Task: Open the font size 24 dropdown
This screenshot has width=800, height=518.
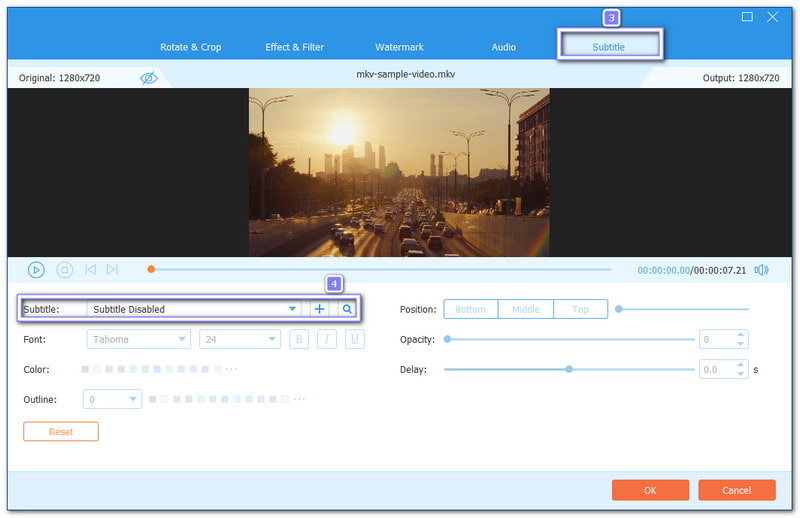Action: [x=240, y=340]
